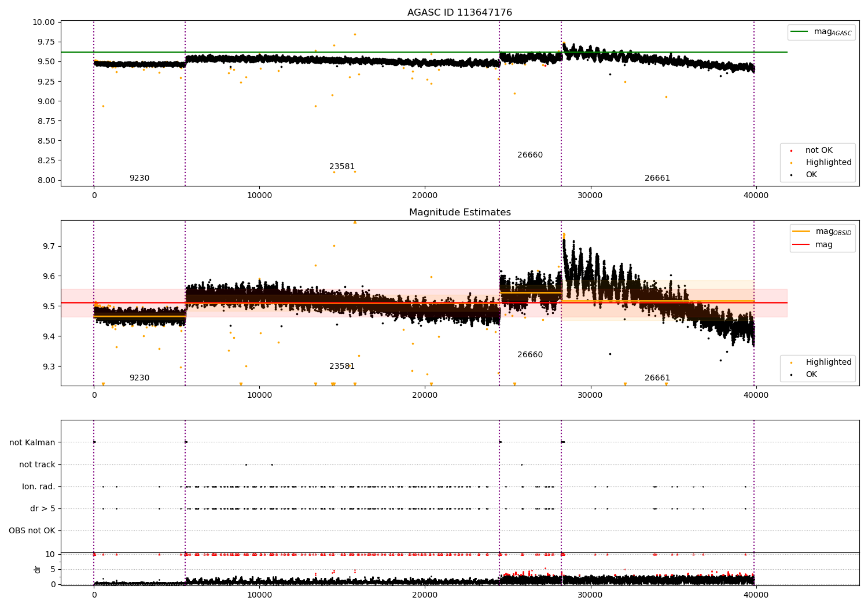The image size is (868, 608).
Task: Click the 9.5 y-tick of middle plot
Action: (x=49, y=306)
